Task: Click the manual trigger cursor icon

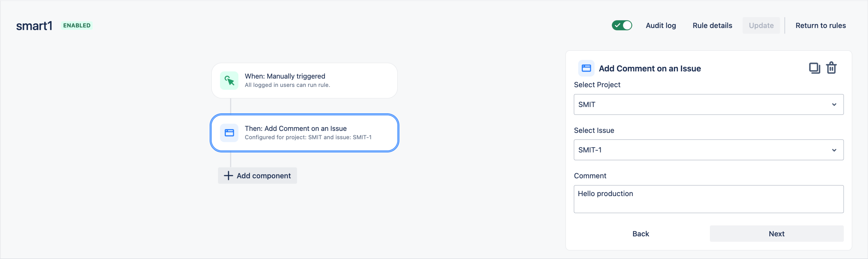Action: (x=229, y=81)
